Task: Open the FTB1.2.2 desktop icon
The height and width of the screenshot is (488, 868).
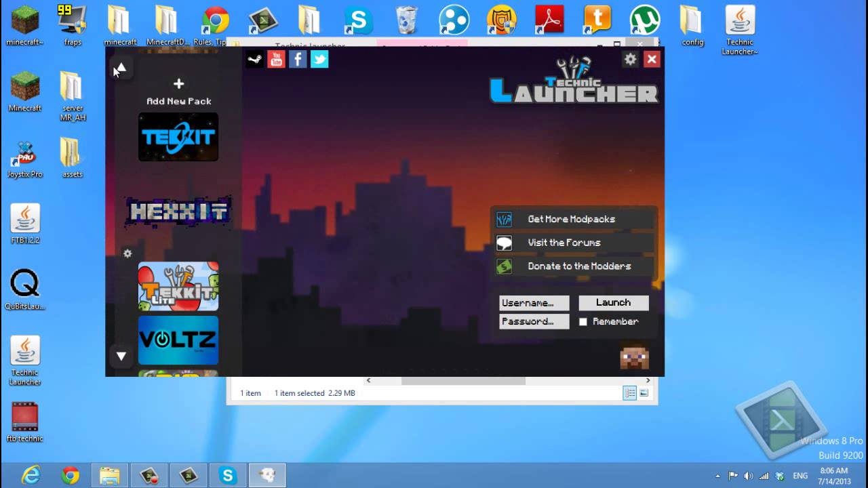Action: click(25, 224)
